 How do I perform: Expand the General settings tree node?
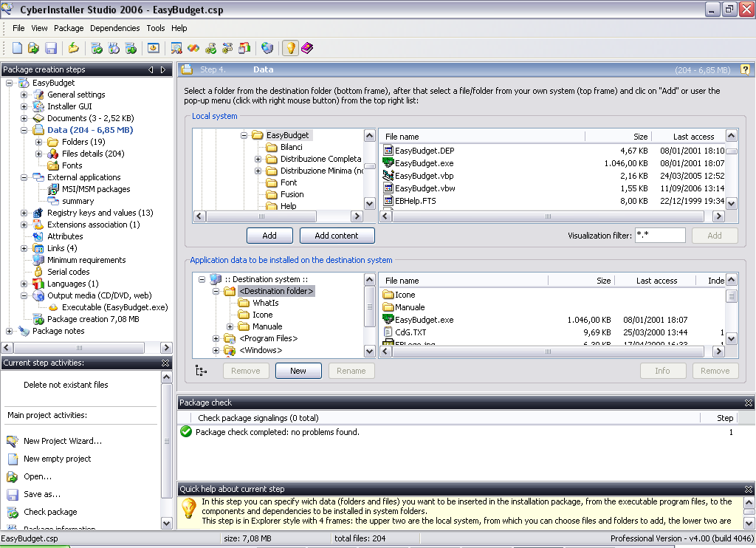(x=24, y=95)
